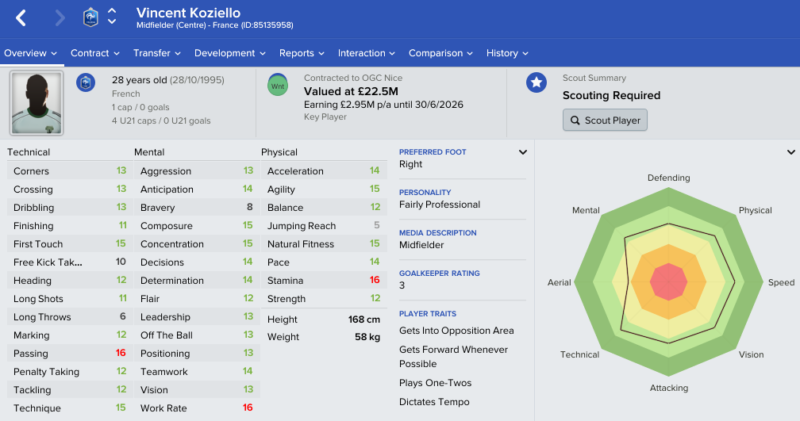Open the Overview dropdown menu

31,53
